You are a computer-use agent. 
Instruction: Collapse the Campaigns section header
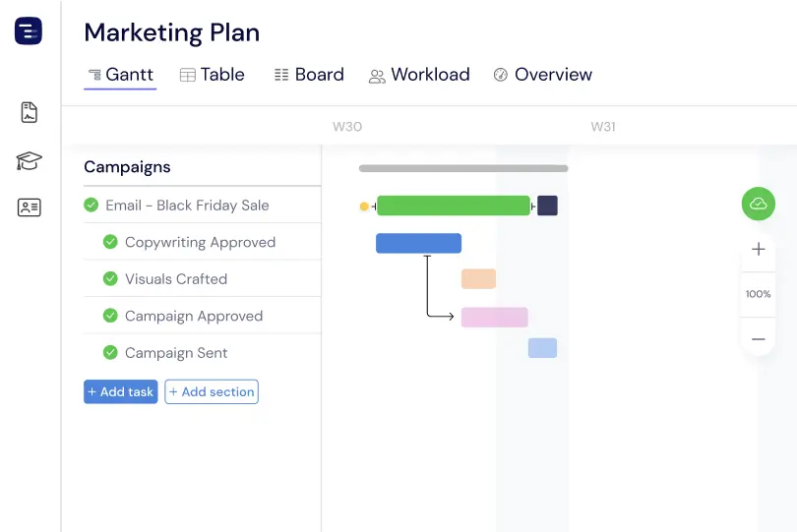[x=127, y=167]
